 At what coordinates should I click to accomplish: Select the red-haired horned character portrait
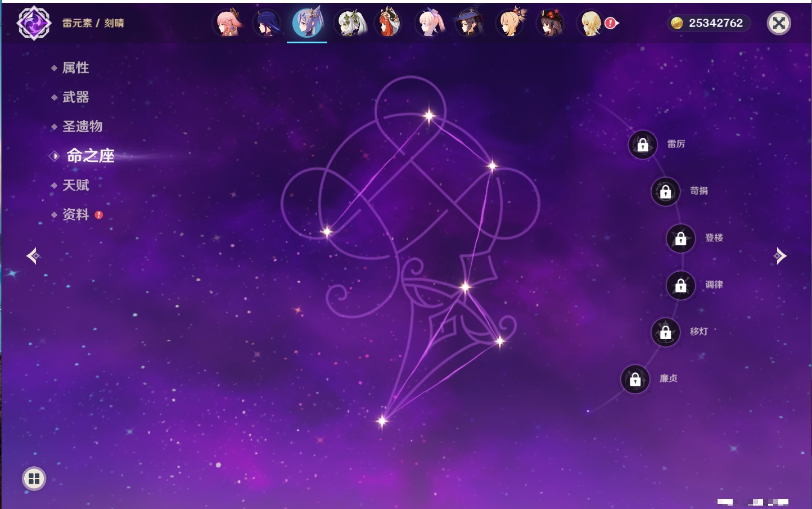tap(389, 23)
